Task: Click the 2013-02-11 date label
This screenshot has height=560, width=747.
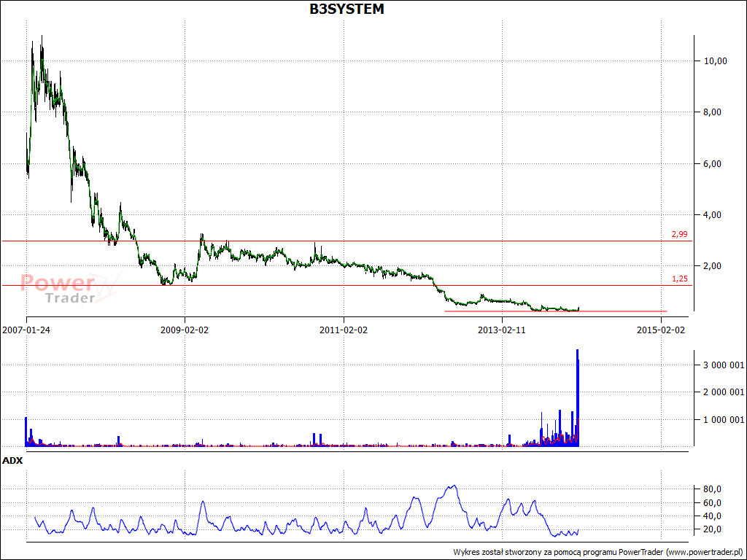Action: [502, 330]
